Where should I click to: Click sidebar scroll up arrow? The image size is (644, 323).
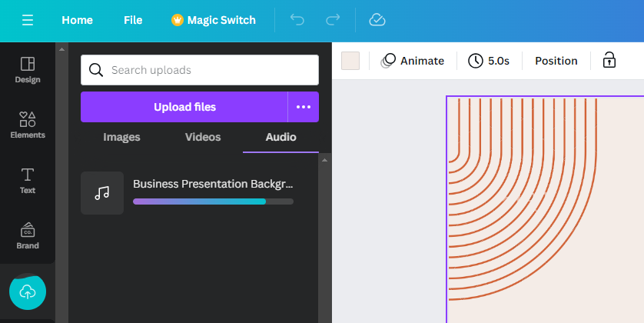62,49
